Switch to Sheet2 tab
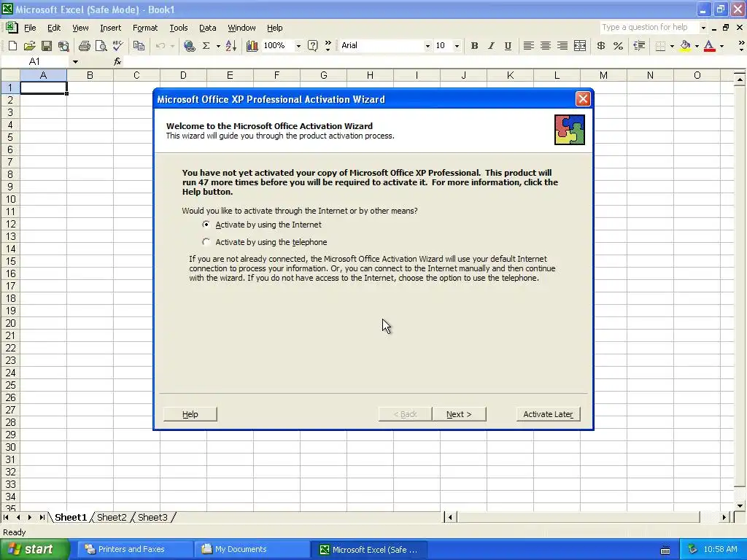Image resolution: width=747 pixels, height=560 pixels. point(112,517)
